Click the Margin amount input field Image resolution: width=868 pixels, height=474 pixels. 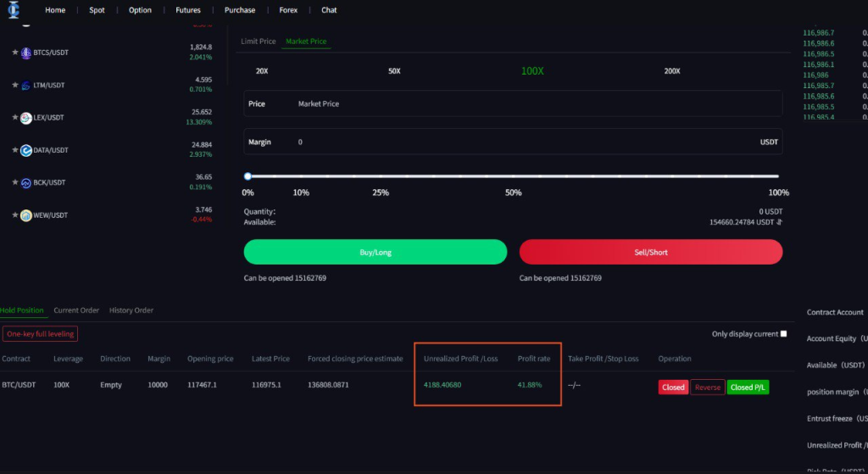pos(526,142)
